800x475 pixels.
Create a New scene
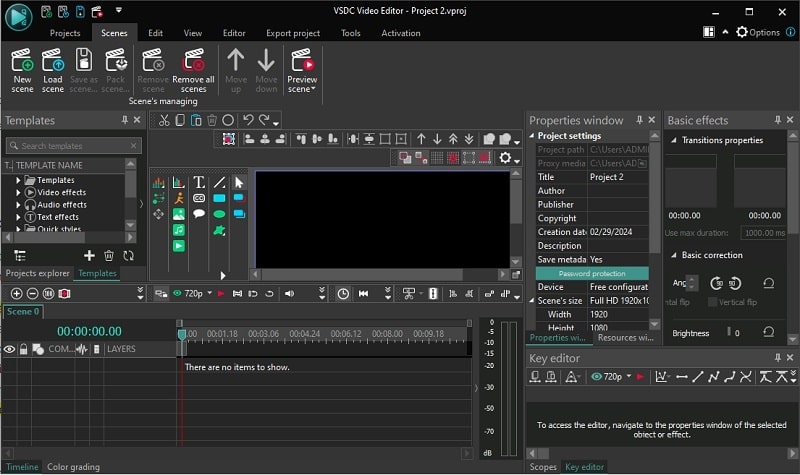click(22, 70)
